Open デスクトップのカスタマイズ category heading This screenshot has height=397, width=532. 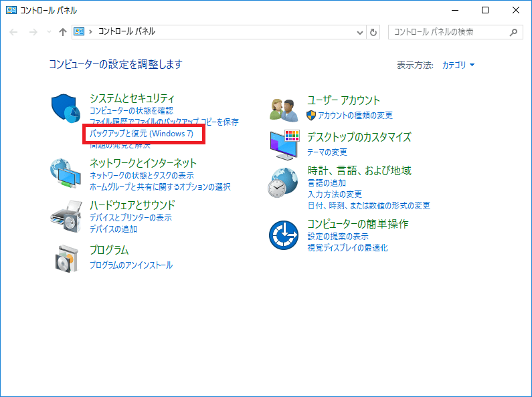359,137
